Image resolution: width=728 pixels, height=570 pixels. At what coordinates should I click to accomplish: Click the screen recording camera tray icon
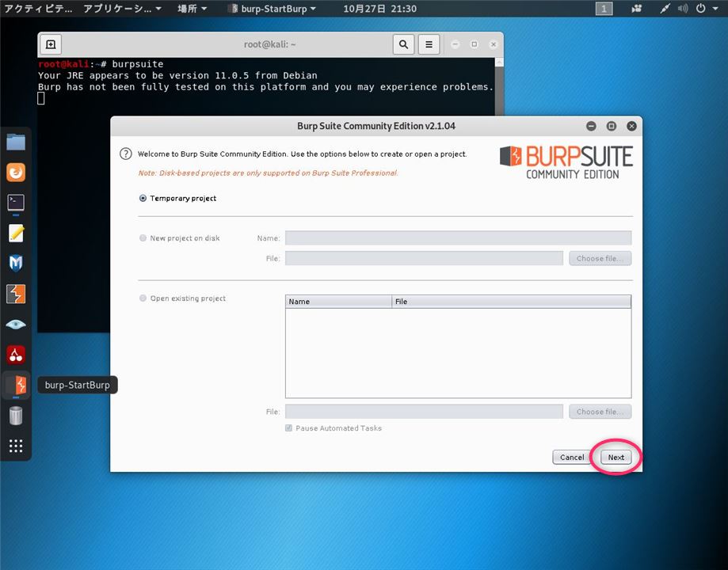[x=637, y=9]
